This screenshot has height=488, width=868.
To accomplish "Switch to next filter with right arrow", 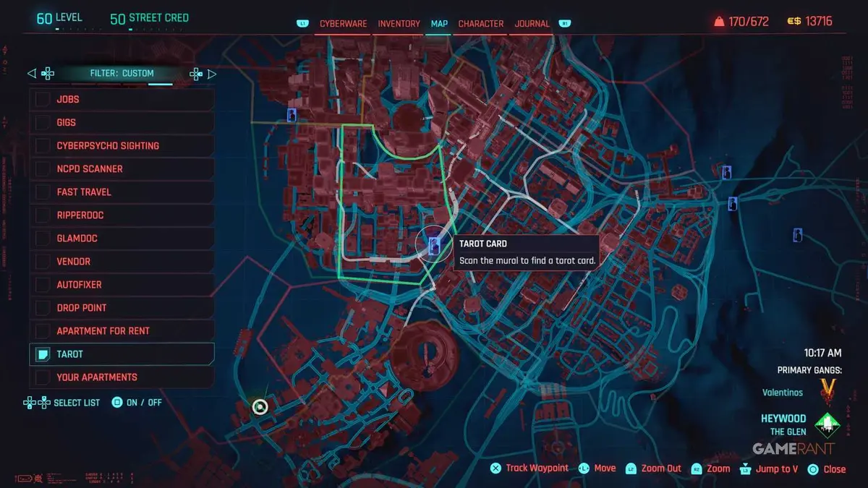I will tap(212, 73).
